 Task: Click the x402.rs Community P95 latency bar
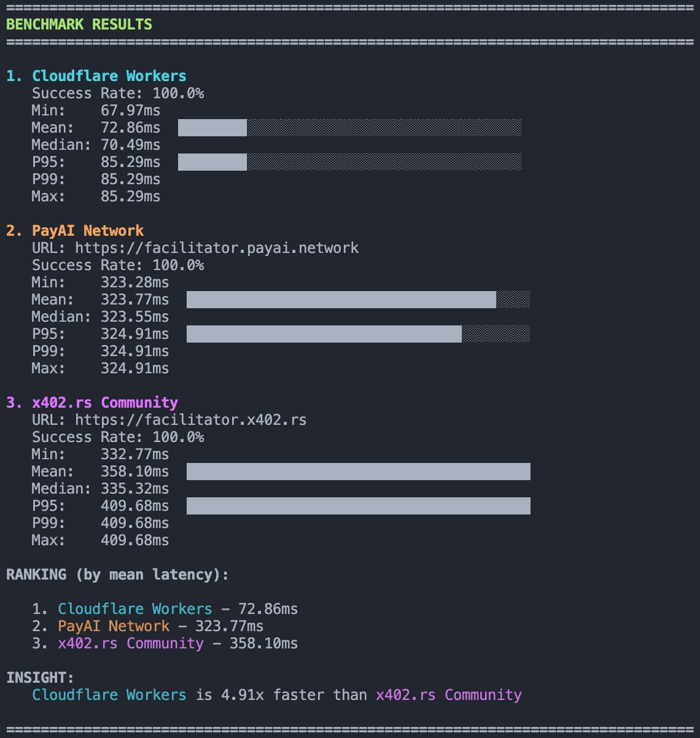click(x=358, y=506)
